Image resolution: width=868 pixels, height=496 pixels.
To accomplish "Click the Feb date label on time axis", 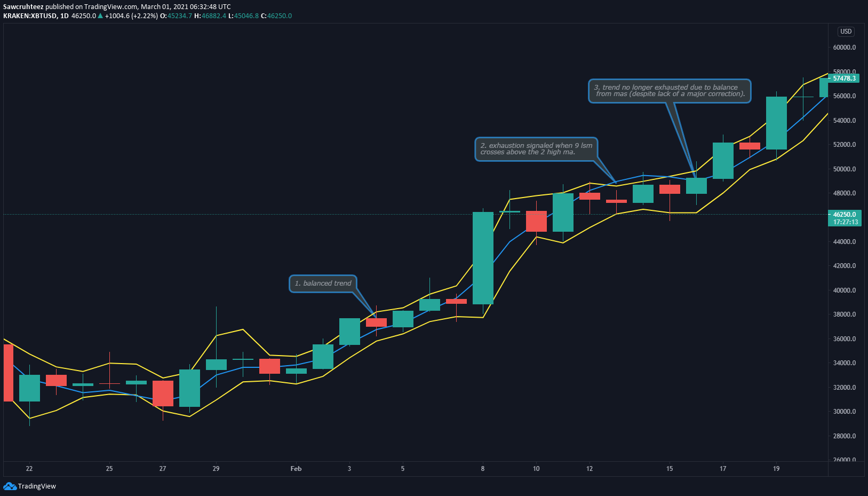I will click(296, 469).
